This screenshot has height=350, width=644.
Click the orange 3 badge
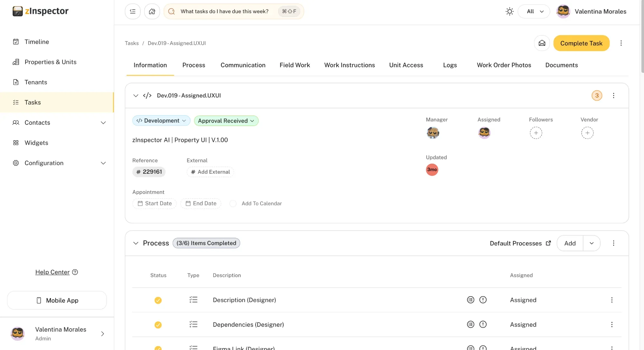click(597, 96)
